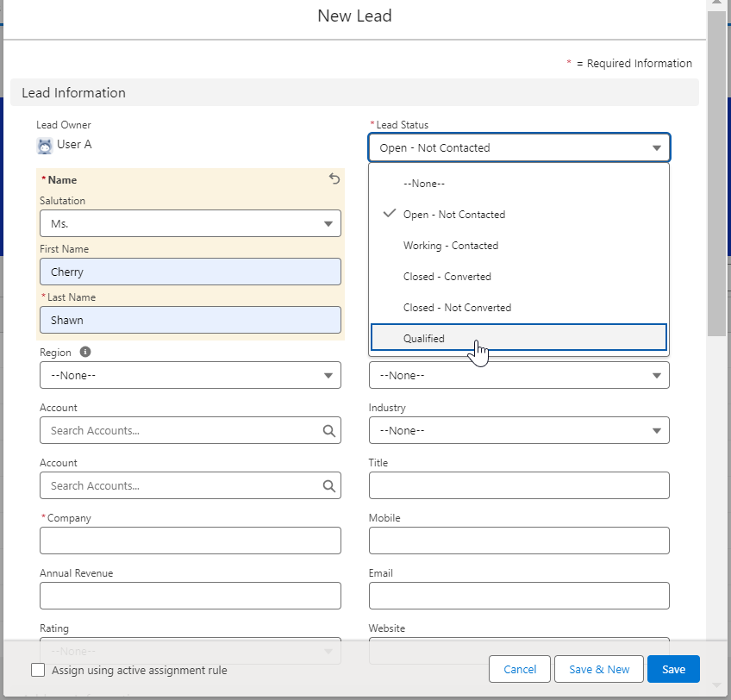
Task: Enable Assign using active assignment rule checkbox
Action: [38, 670]
